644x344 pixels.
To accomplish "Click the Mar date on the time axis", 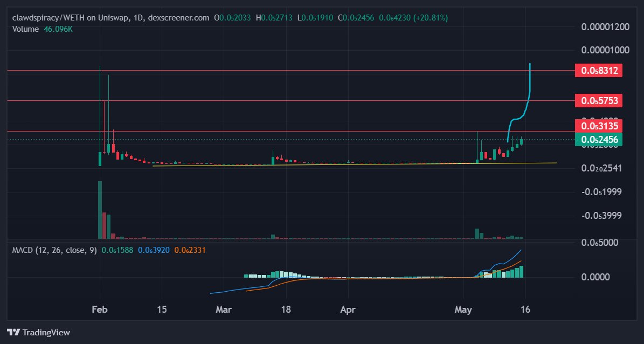I will [x=224, y=308].
